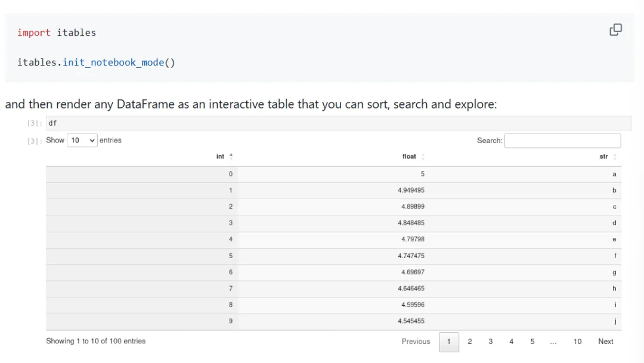The height and width of the screenshot is (363, 644).
Task: Click the df input cell
Action: pos(339,123)
